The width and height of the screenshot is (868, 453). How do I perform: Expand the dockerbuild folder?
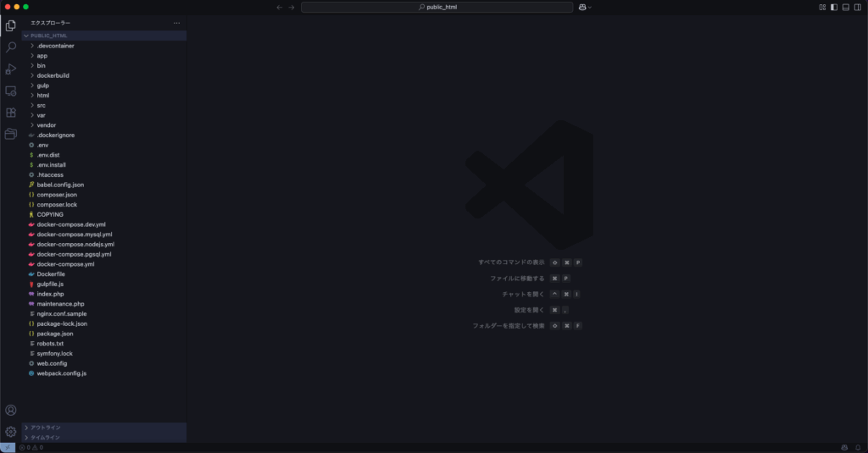(x=104, y=75)
